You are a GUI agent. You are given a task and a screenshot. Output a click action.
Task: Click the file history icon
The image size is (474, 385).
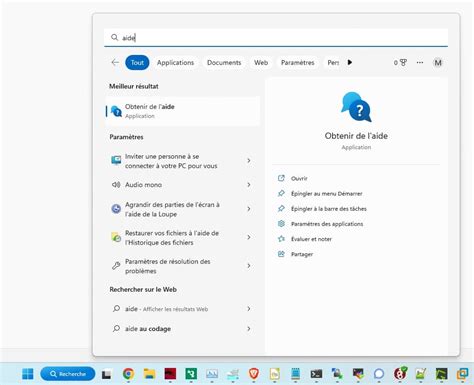point(116,237)
